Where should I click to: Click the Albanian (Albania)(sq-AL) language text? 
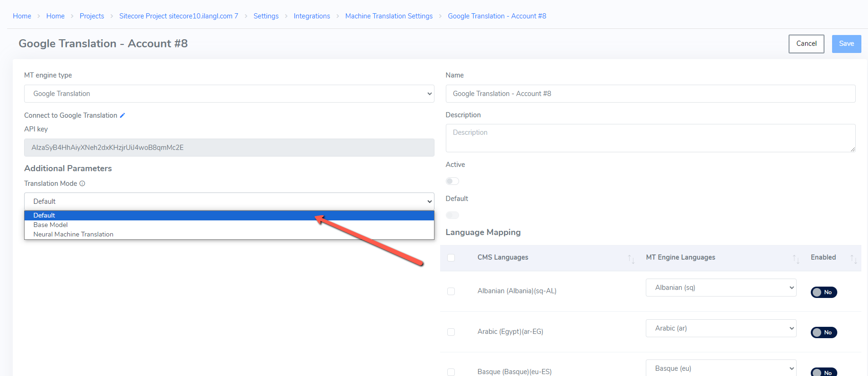click(x=517, y=291)
